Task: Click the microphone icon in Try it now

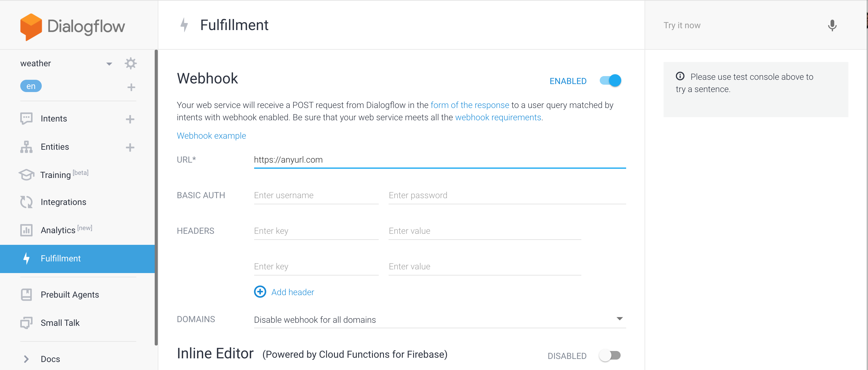Action: (831, 25)
